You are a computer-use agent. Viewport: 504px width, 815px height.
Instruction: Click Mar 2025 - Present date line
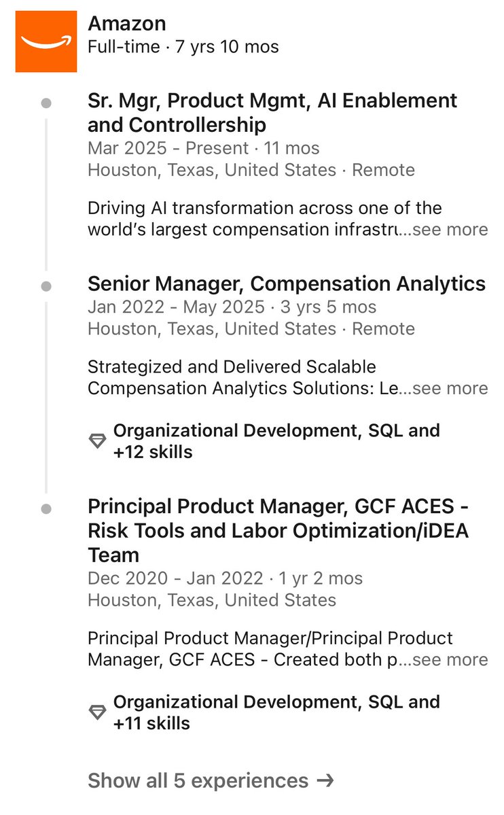(x=204, y=148)
